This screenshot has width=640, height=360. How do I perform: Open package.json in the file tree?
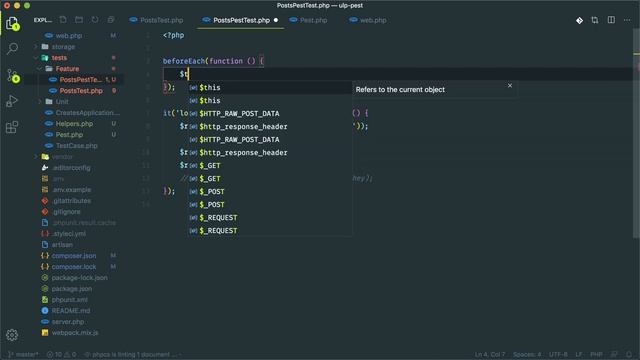click(71, 289)
